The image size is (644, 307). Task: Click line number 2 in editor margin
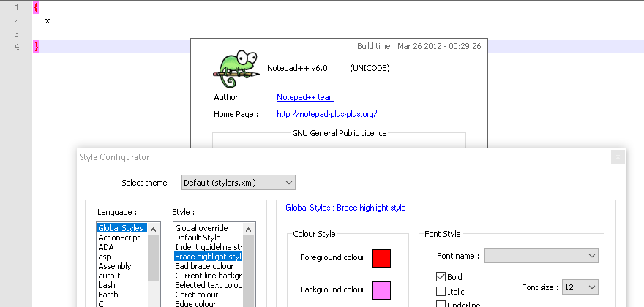[16, 20]
